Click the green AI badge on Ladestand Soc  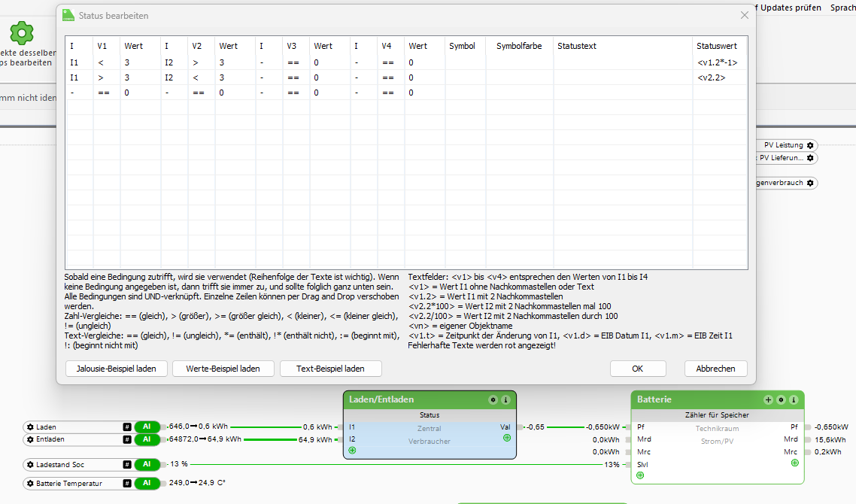click(x=147, y=465)
